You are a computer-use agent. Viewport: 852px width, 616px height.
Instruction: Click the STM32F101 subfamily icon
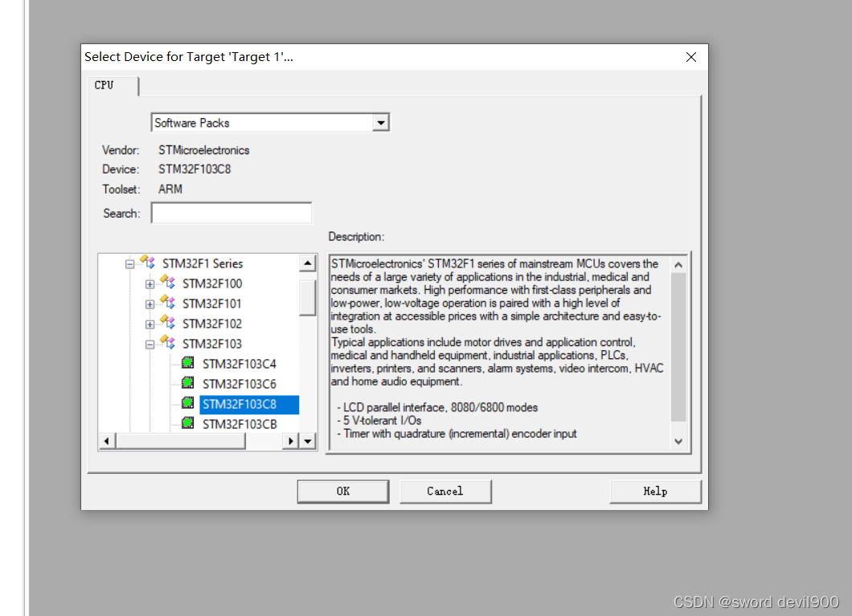[x=168, y=302]
